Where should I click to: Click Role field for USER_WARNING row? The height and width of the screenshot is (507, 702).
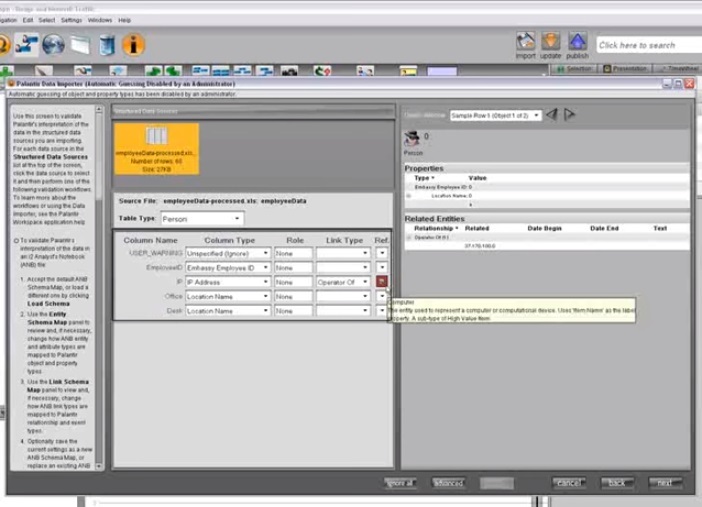click(x=293, y=253)
